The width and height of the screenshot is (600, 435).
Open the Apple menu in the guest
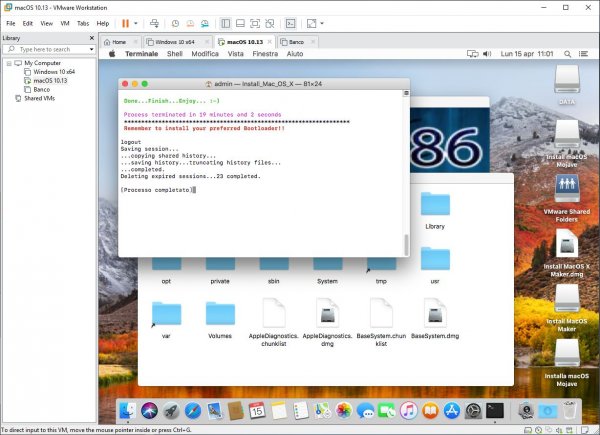(112, 54)
